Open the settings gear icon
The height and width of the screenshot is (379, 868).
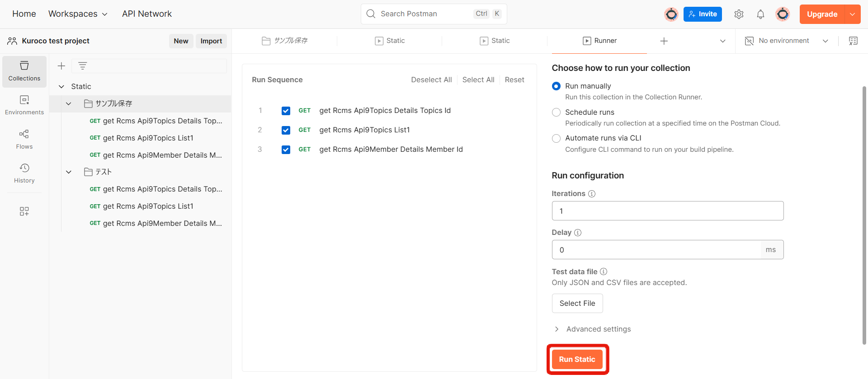(x=739, y=14)
